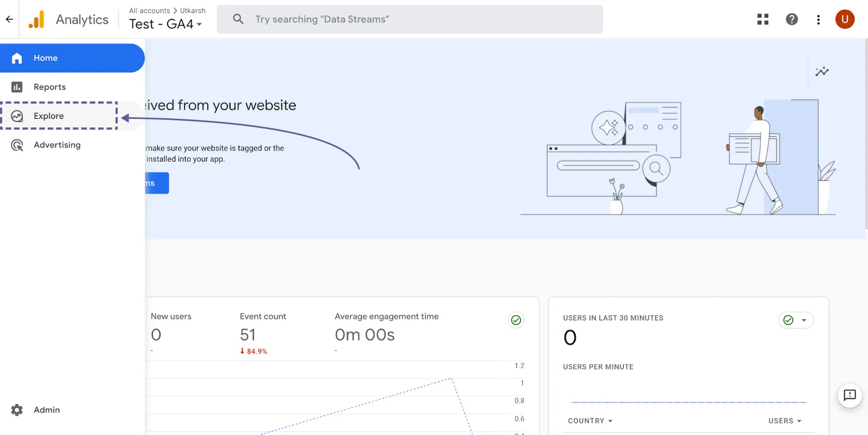The height and width of the screenshot is (435, 868).
Task: Click the Admin gear icon
Action: pos(17,410)
